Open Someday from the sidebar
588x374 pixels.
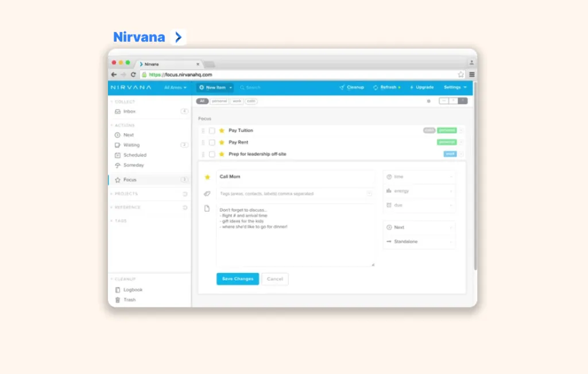(x=119, y=165)
